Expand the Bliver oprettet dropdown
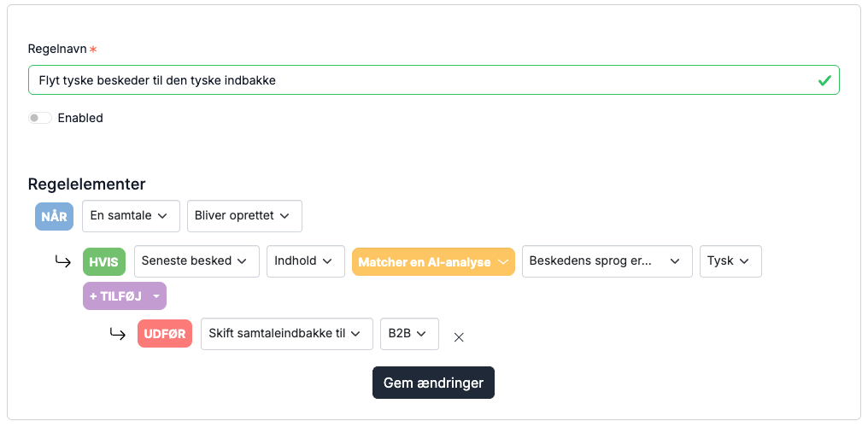 [244, 216]
